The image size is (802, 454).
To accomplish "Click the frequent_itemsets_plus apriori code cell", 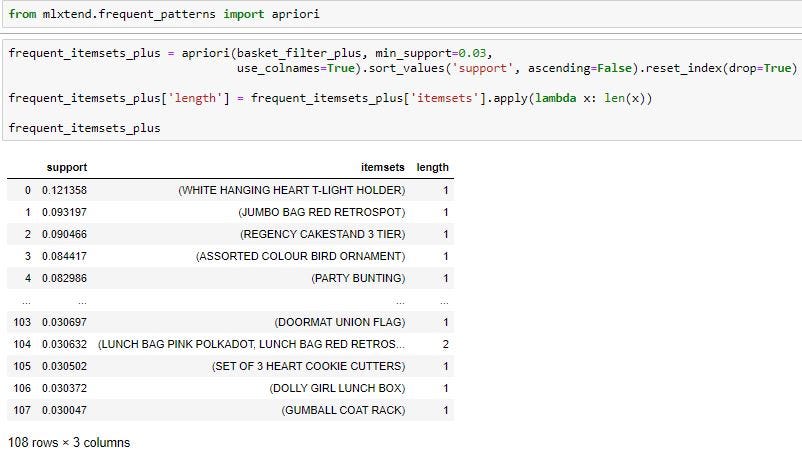I will tap(402, 90).
